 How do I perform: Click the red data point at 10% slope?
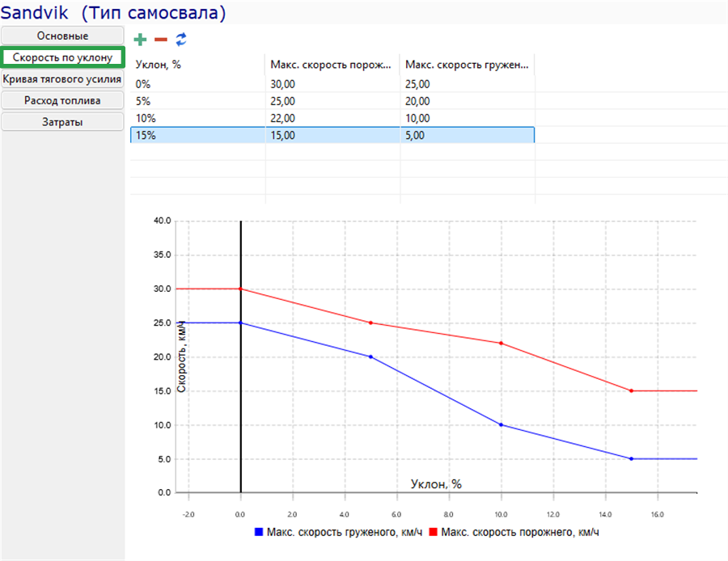(501, 344)
